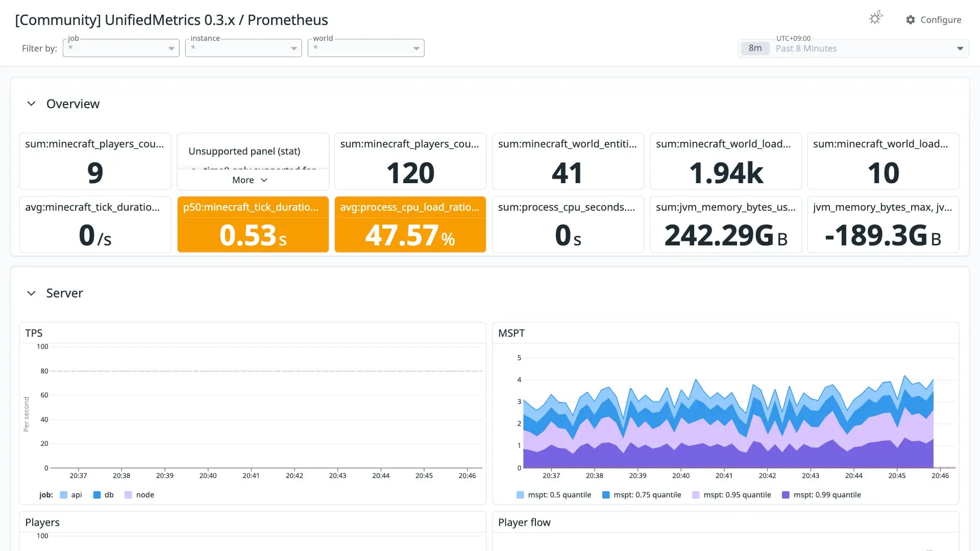
Task: Open the world loaded widget showing 10
Action: pyautogui.click(x=883, y=161)
